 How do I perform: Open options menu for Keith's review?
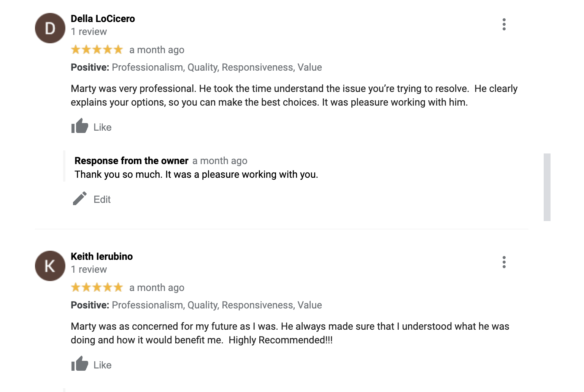pyautogui.click(x=504, y=262)
